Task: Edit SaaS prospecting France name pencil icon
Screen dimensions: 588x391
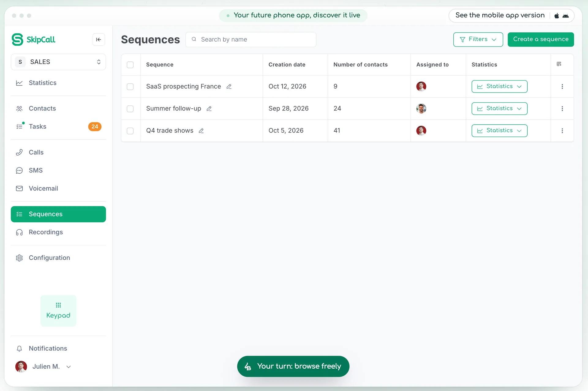Action: pos(229,87)
